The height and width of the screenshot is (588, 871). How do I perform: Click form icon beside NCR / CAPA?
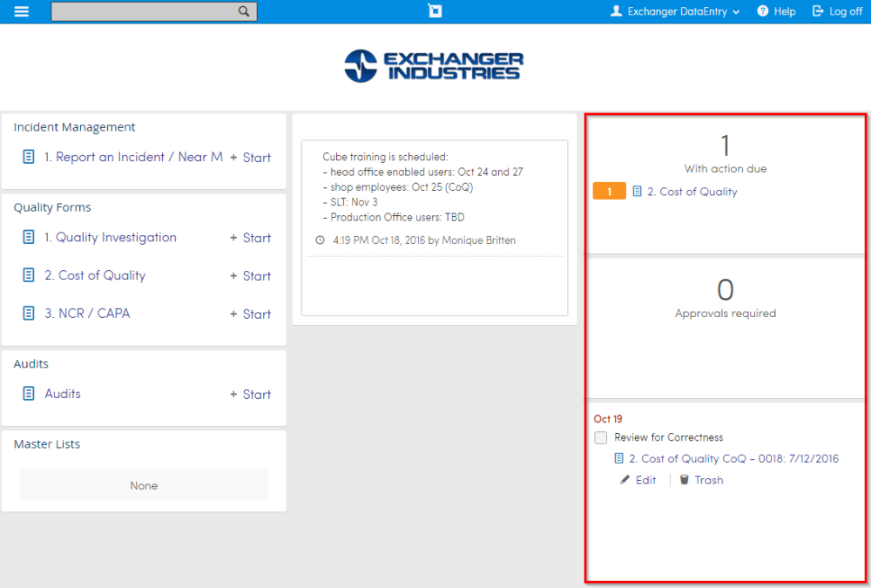[29, 314]
